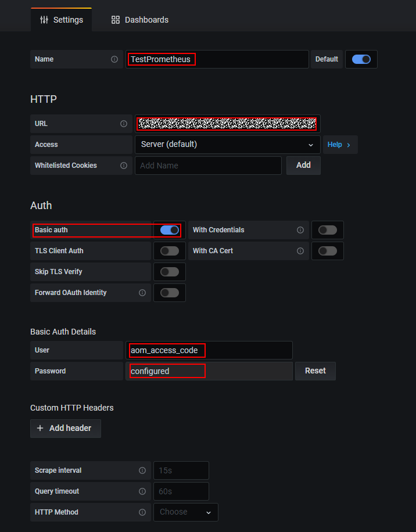Click the With Credentials info icon
Screen dimensions: 416x532
point(300,230)
